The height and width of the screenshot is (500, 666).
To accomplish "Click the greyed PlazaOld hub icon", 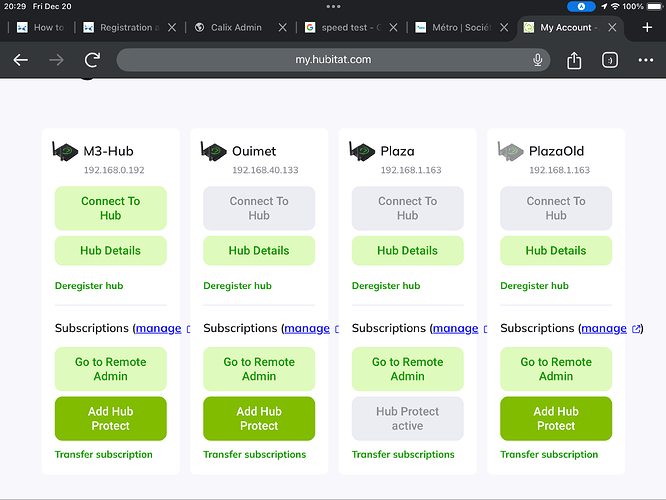I will click(511, 151).
